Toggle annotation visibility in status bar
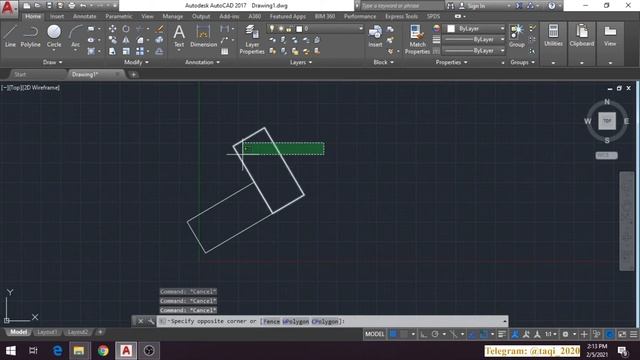 point(515,334)
